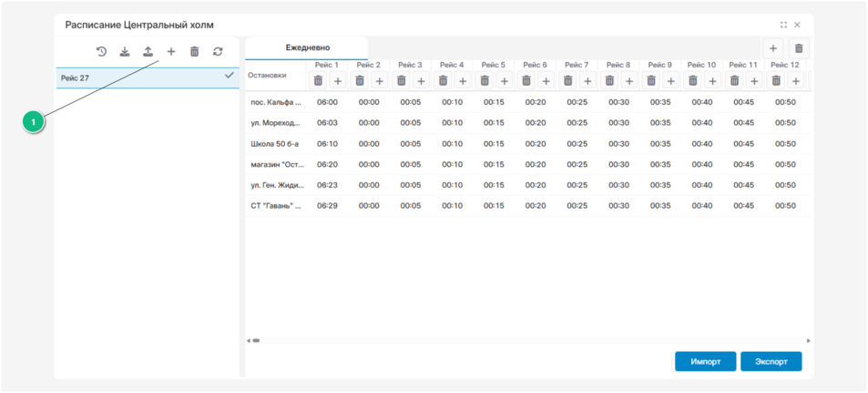The image size is (868, 393).
Task: Click the download icon above the route list
Action: pyautogui.click(x=125, y=52)
